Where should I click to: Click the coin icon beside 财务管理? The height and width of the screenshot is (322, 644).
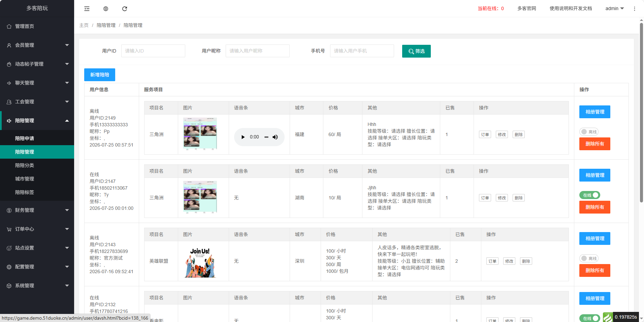9,210
